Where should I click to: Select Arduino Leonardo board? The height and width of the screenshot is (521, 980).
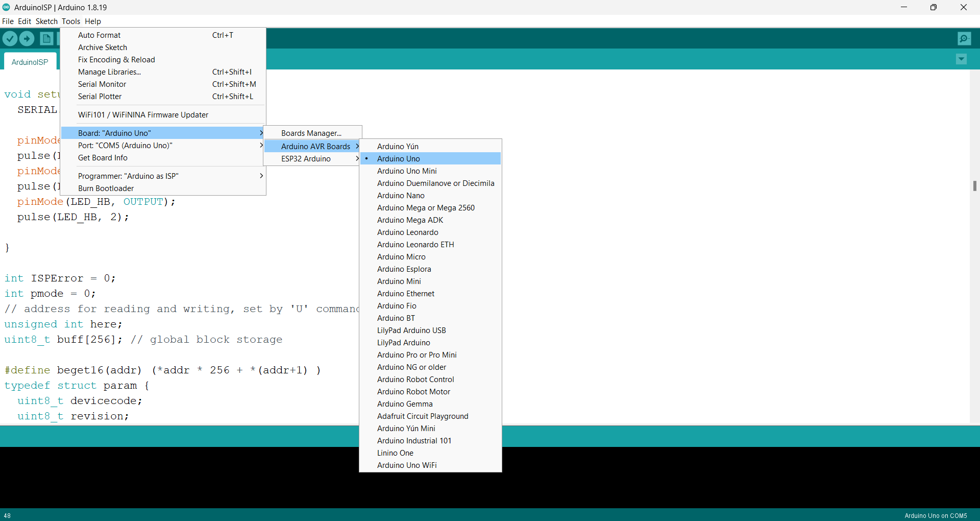430,232
